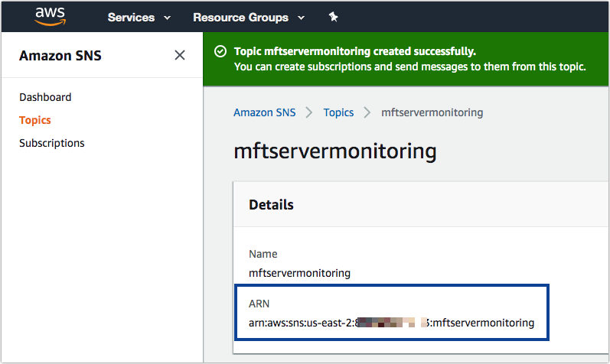Open the Services menu

tap(131, 17)
